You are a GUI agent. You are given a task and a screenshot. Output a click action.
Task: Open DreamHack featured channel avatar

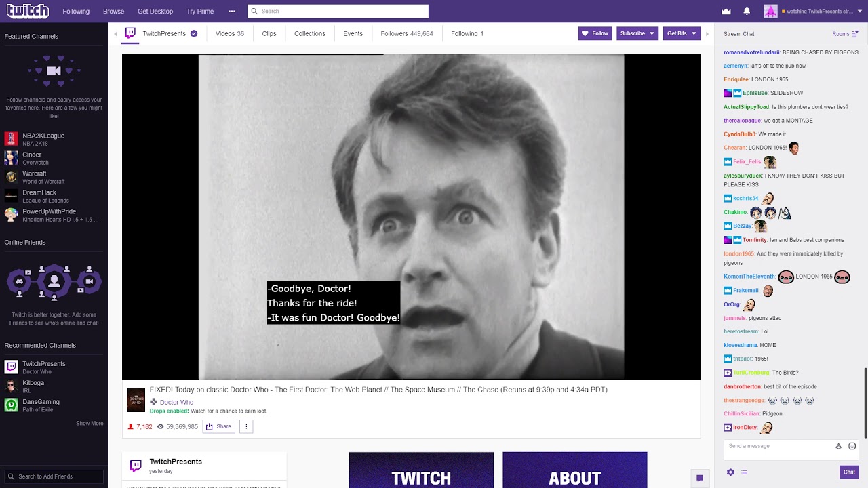11,196
